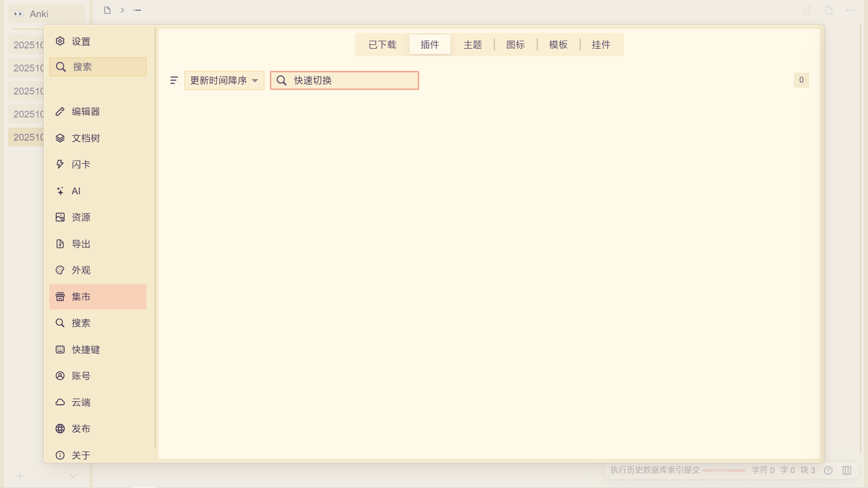
Task: Toggle the dock layout icon in status bar
Action: point(847,470)
